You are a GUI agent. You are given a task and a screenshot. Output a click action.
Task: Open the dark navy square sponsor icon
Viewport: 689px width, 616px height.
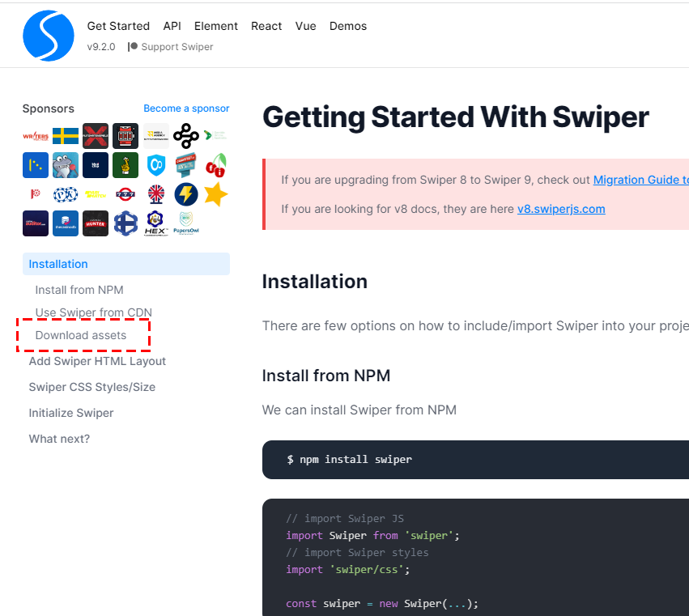coord(96,165)
